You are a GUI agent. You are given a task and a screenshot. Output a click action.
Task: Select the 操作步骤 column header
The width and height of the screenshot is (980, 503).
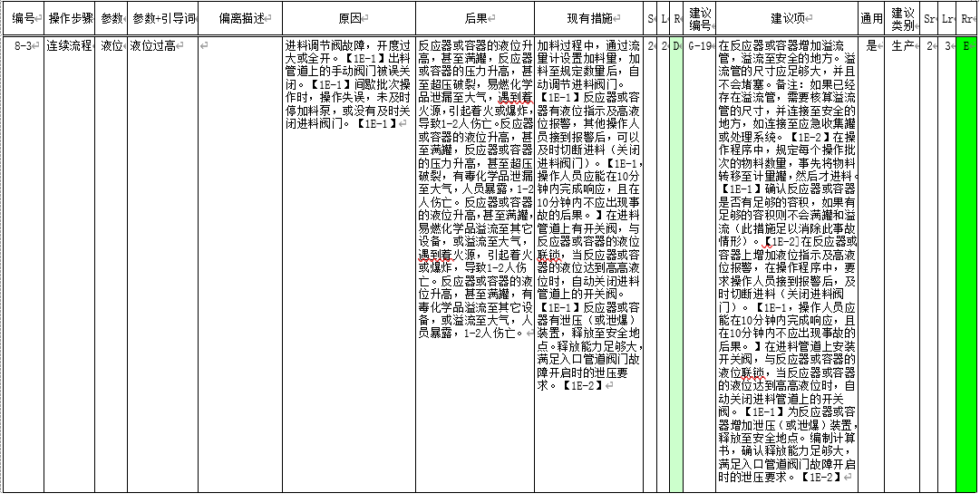click(x=71, y=19)
